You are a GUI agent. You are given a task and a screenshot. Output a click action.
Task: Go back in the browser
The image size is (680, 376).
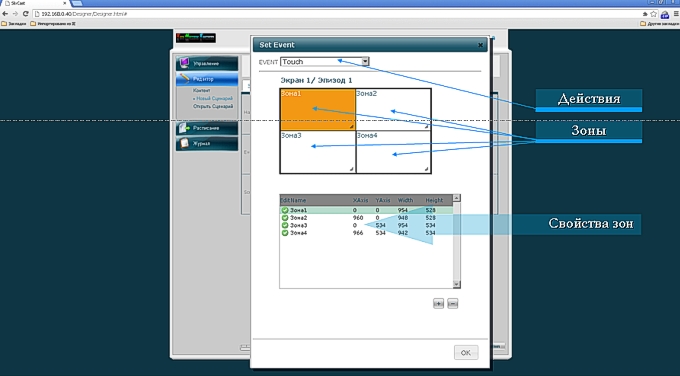tap(5, 14)
